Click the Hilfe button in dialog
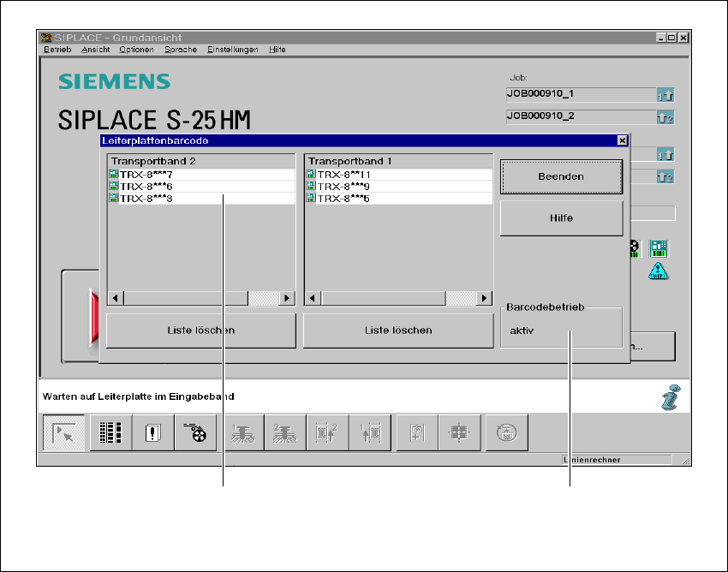 pos(561,218)
